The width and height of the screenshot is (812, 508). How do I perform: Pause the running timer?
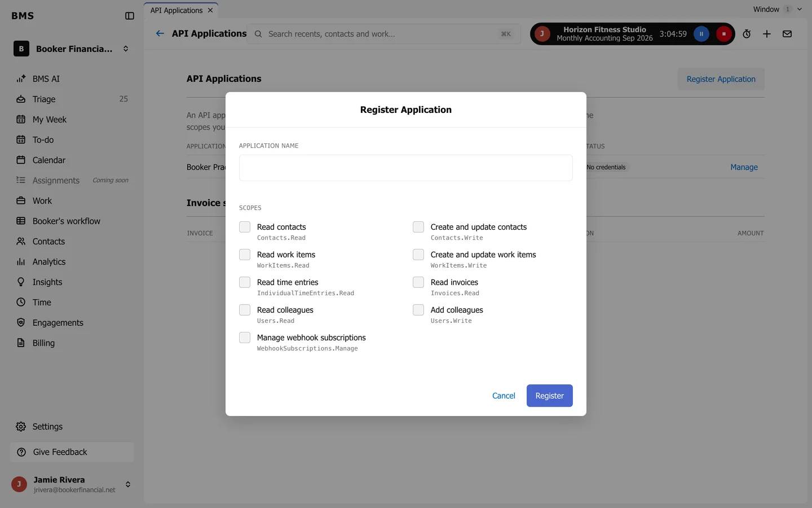[701, 34]
